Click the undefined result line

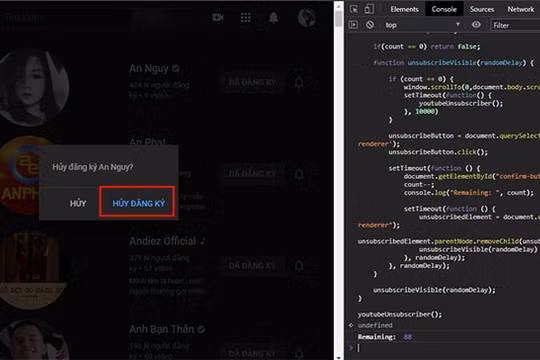point(375,325)
